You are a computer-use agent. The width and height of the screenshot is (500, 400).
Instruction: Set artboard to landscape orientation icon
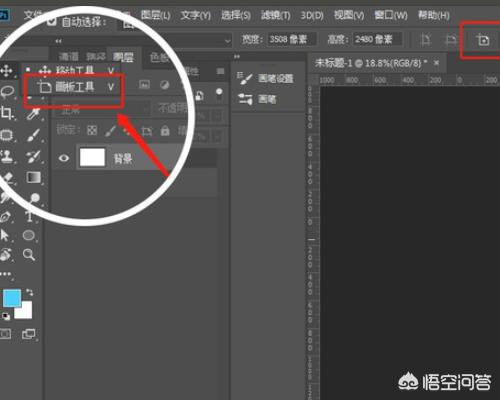[x=451, y=40]
